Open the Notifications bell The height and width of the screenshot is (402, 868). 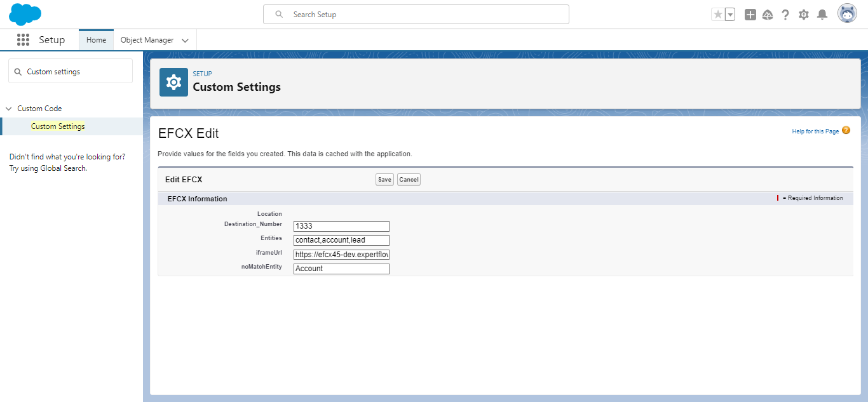(x=822, y=15)
